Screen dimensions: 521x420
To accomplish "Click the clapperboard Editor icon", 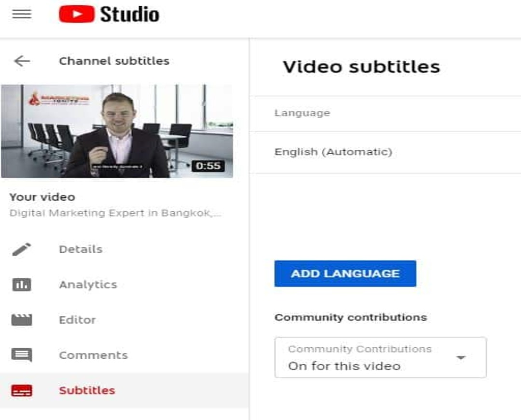I will click(22, 320).
